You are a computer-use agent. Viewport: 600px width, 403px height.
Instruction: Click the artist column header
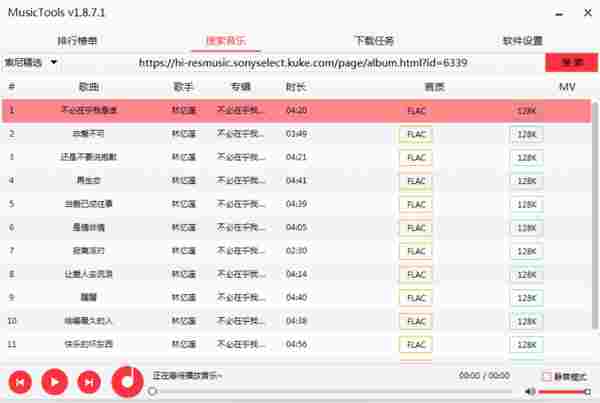point(183,87)
